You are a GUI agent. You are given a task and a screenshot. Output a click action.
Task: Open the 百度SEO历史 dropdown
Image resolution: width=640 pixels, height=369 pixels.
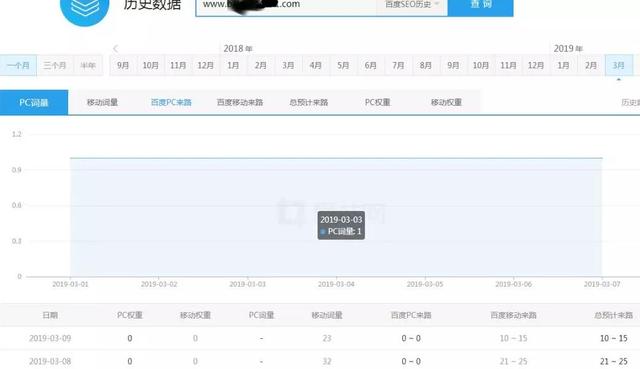(x=412, y=6)
